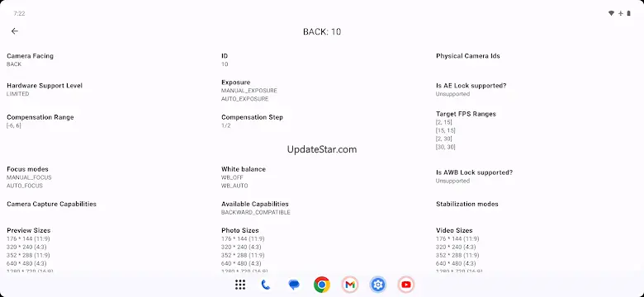Select the 'AUTO_EXPOSURE' entry
The width and height of the screenshot is (644, 297).
(244, 99)
